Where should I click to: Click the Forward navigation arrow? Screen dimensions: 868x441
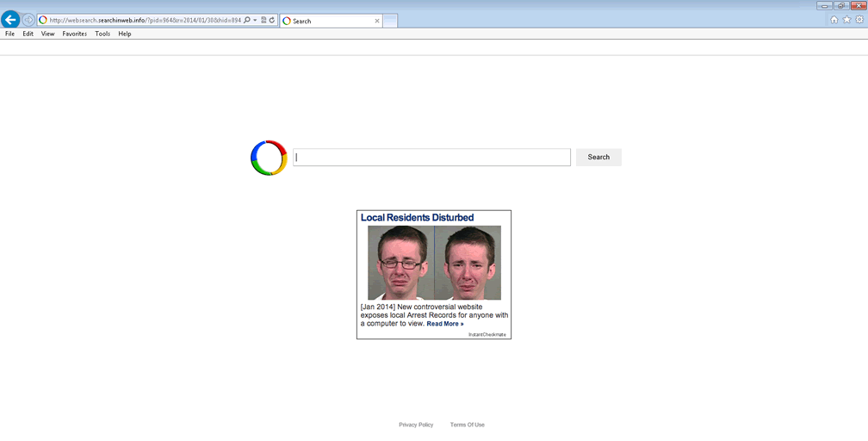[x=28, y=20]
